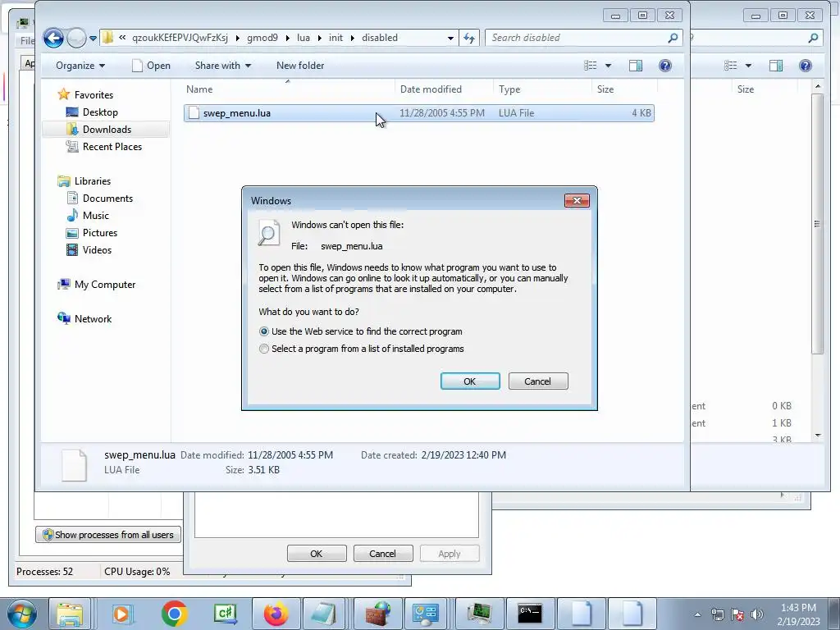
Task: Open Firefox from the taskbar
Action: (276, 614)
